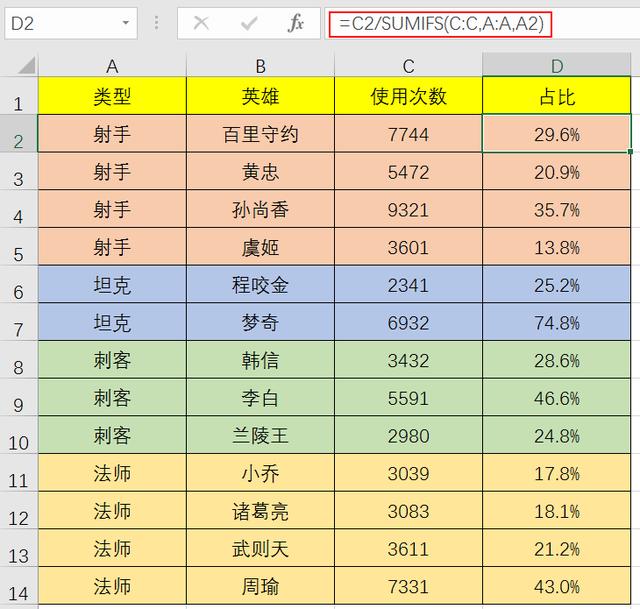Select column A header

point(112,66)
